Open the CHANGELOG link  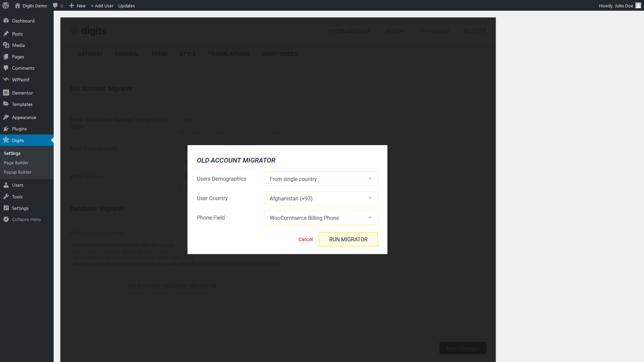pyautogui.click(x=434, y=31)
